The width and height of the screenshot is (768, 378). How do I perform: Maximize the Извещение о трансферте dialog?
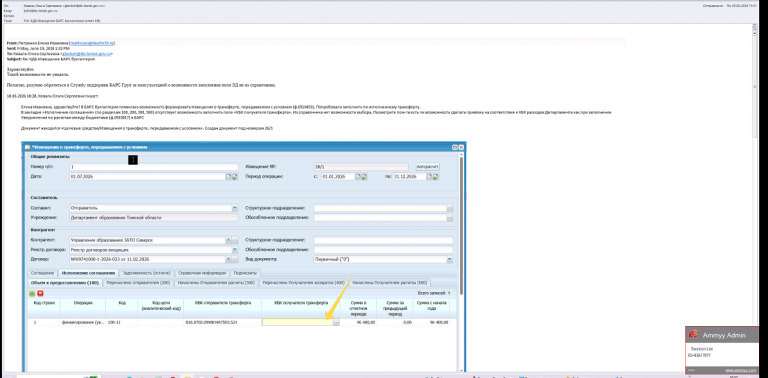click(x=455, y=147)
